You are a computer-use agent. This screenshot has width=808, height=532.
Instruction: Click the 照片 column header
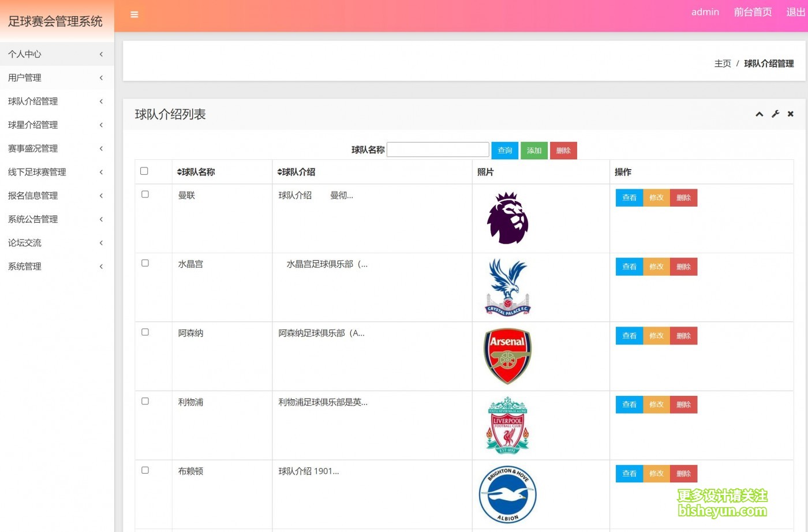(x=485, y=172)
